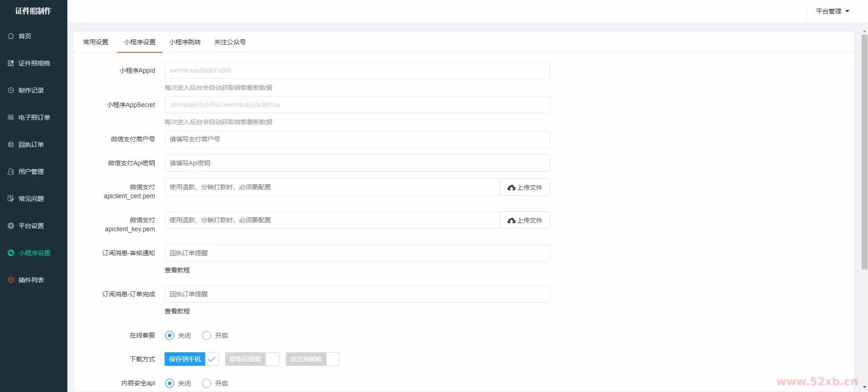Click the clock icon for 制作记录
Image resolution: width=868 pixels, height=392 pixels.
(x=11, y=90)
